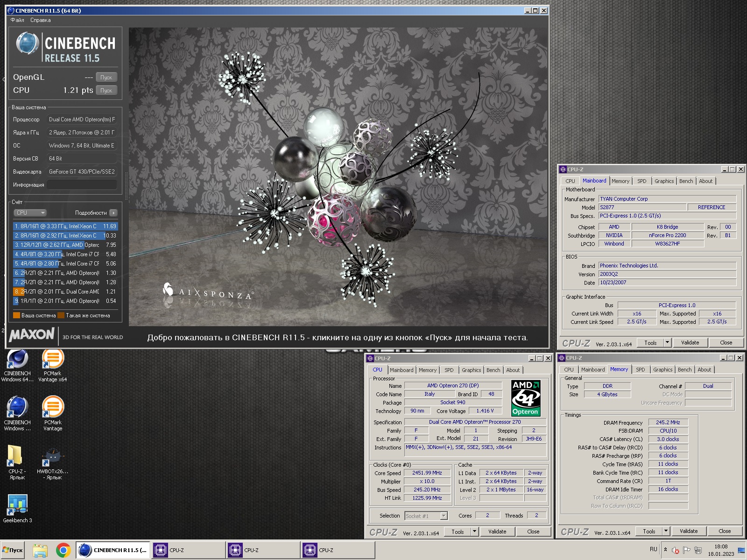Click the rendered Cinebench scene image
The image size is (747, 560).
click(338, 177)
